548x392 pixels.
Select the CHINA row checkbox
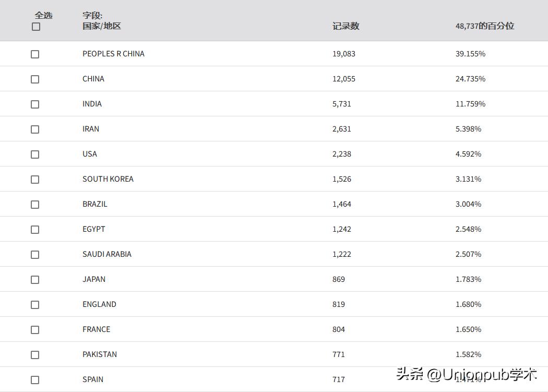click(x=35, y=79)
